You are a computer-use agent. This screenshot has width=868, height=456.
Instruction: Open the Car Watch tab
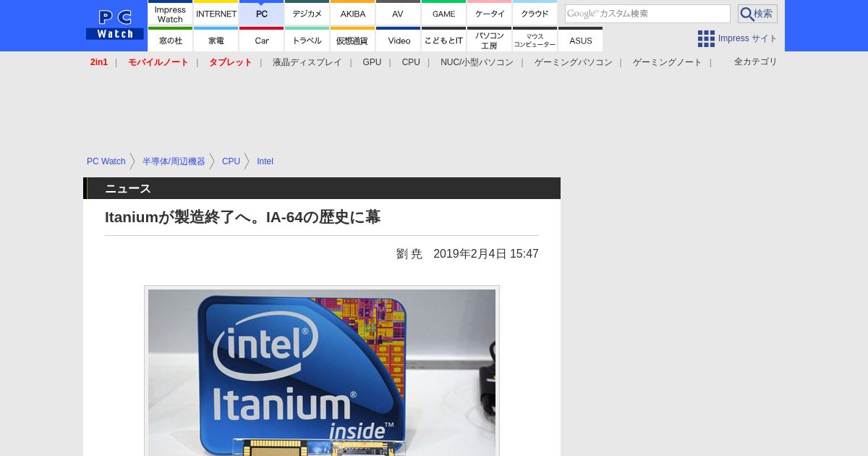tap(261, 39)
